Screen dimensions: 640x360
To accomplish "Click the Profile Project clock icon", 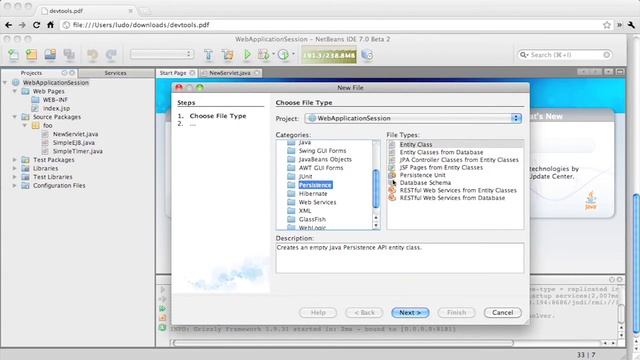I will pyautogui.click(x=283, y=55).
